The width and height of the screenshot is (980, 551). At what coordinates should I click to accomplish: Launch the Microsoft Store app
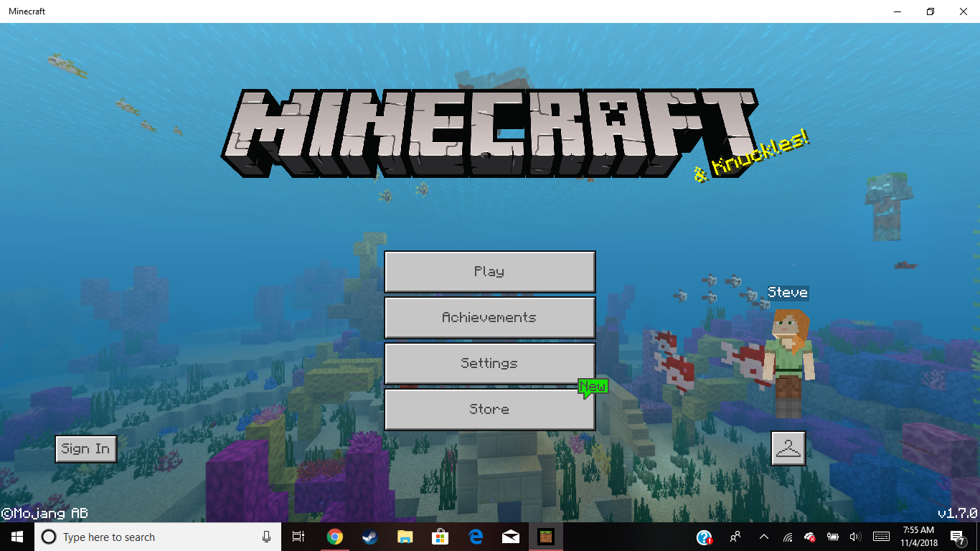[440, 537]
